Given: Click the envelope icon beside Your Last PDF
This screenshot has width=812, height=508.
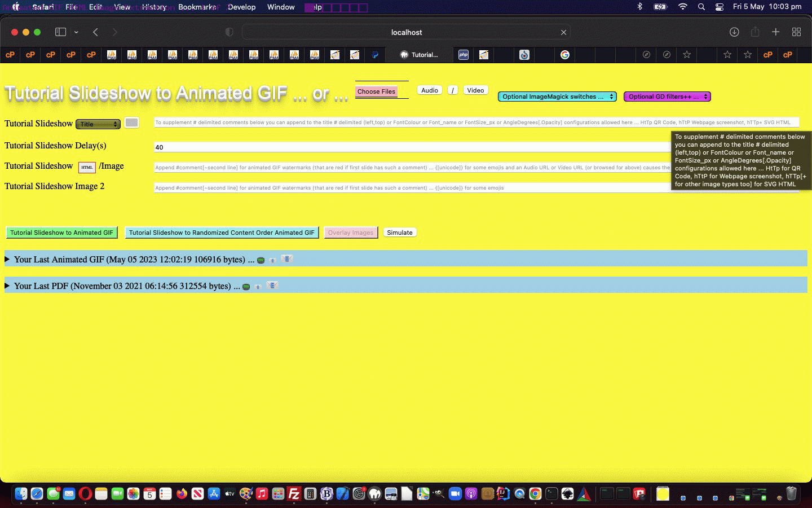Looking at the screenshot, I should click(x=272, y=285).
